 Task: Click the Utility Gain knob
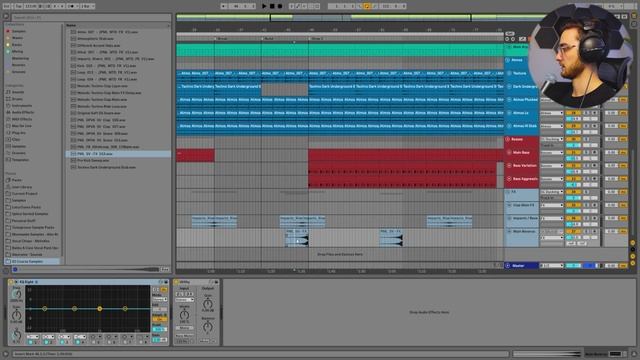tap(208, 303)
